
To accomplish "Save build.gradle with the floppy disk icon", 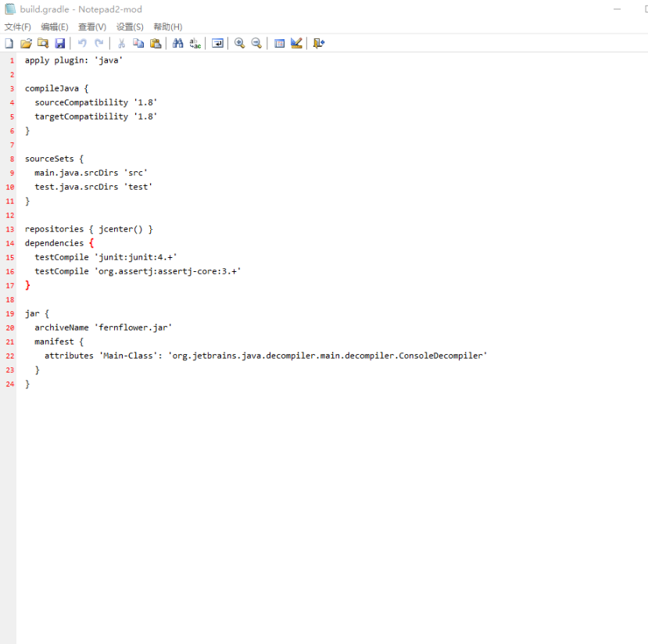I will click(60, 43).
